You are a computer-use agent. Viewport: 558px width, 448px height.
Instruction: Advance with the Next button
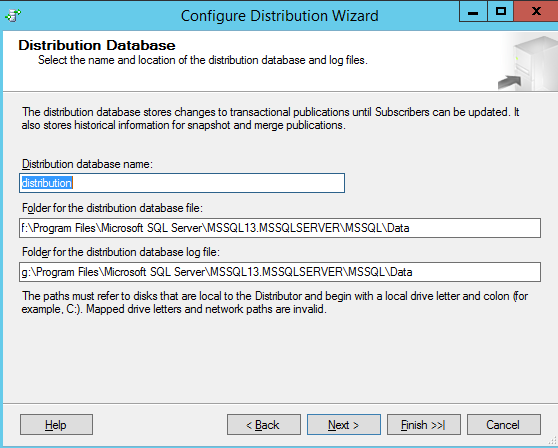(344, 425)
